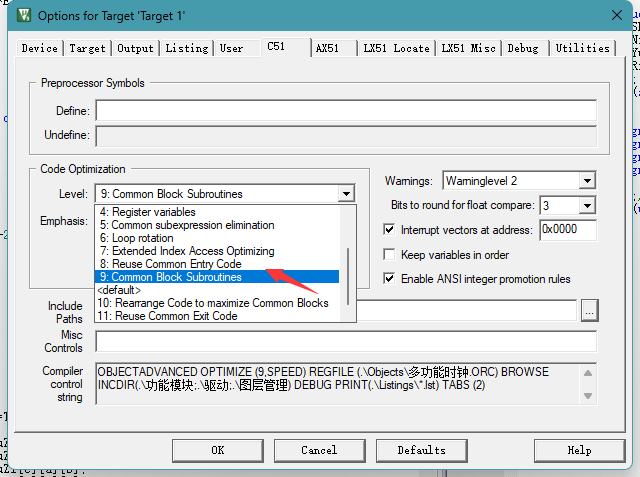Click the Defaults button
640x477 pixels.
pos(420,450)
